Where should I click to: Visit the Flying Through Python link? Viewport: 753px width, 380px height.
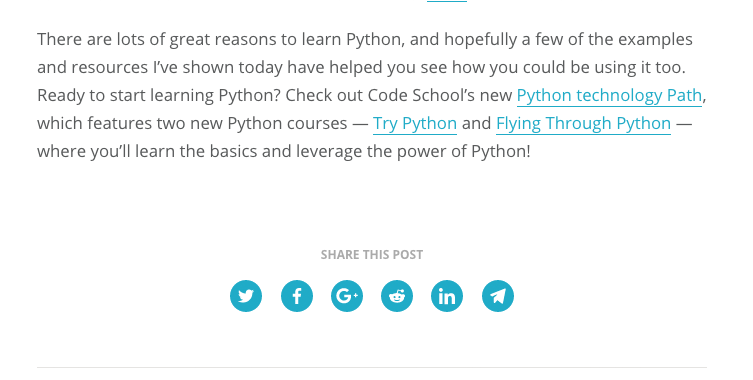583,123
